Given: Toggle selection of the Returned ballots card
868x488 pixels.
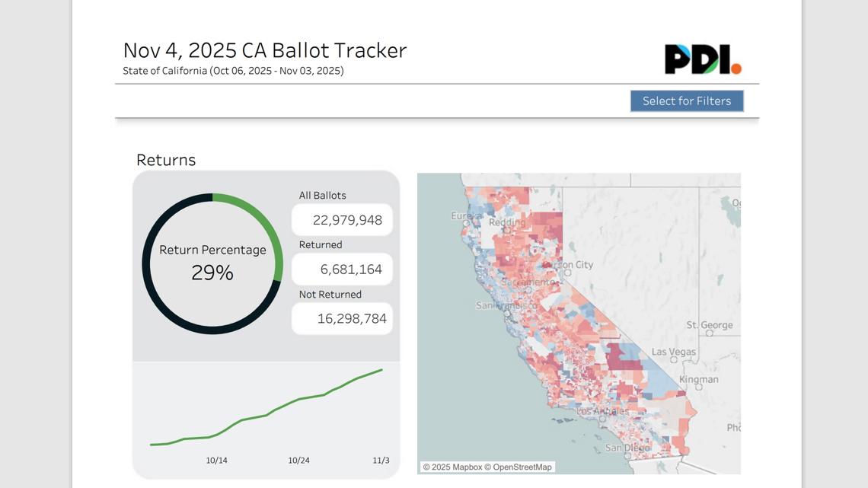Looking at the screenshot, I should pos(342,269).
